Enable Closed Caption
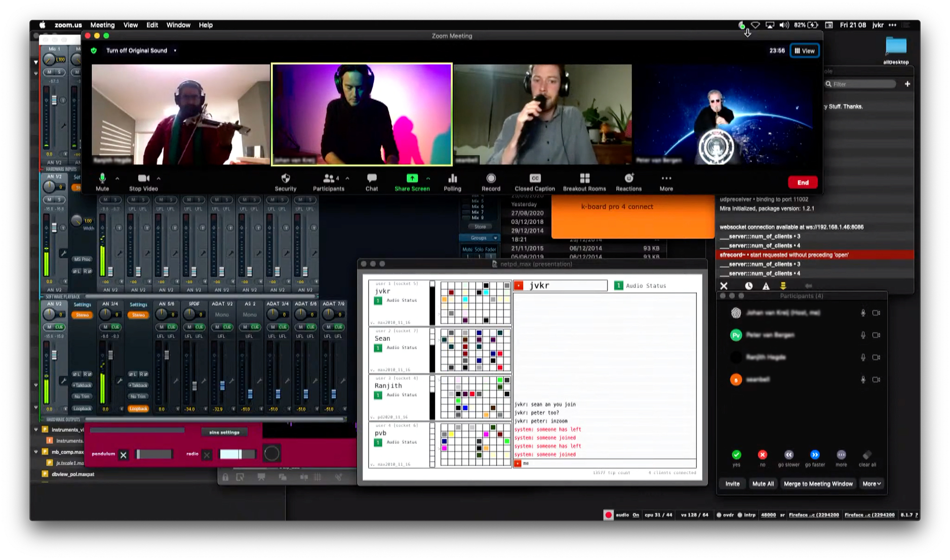This screenshot has width=950, height=560. (535, 179)
